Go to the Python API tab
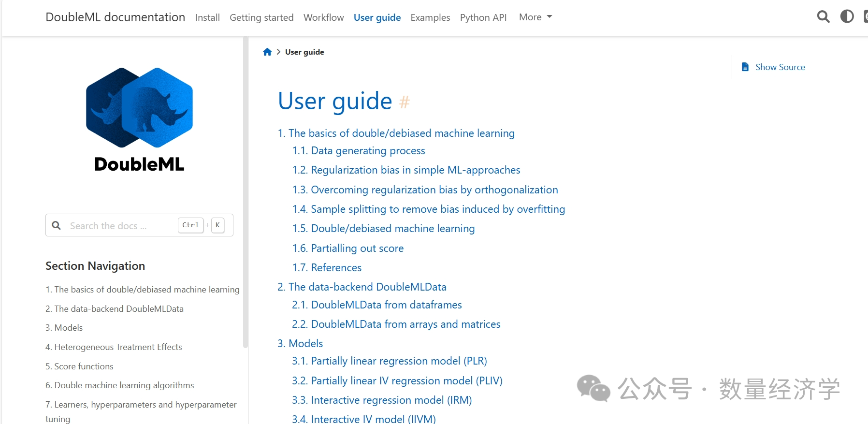 pyautogui.click(x=483, y=17)
